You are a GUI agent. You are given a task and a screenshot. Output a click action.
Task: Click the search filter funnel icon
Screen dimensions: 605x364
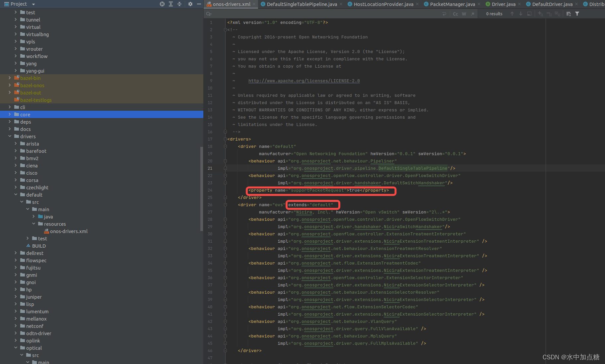click(577, 14)
